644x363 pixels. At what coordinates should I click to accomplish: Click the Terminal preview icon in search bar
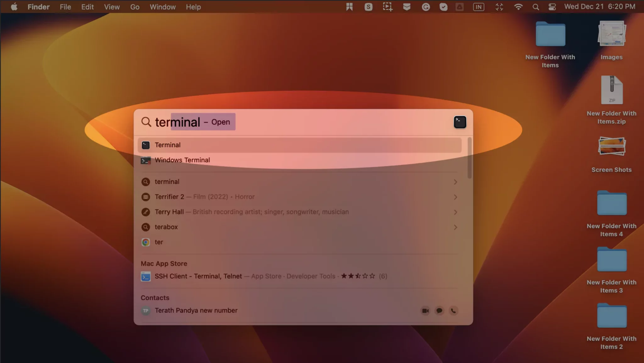click(x=460, y=122)
